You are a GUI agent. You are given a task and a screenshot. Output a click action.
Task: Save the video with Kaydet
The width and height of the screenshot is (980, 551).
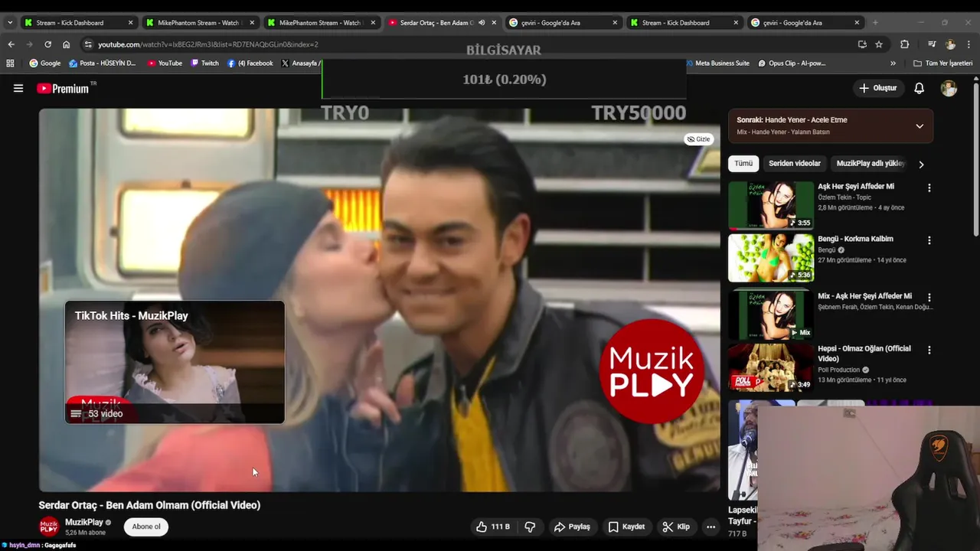pos(626,527)
